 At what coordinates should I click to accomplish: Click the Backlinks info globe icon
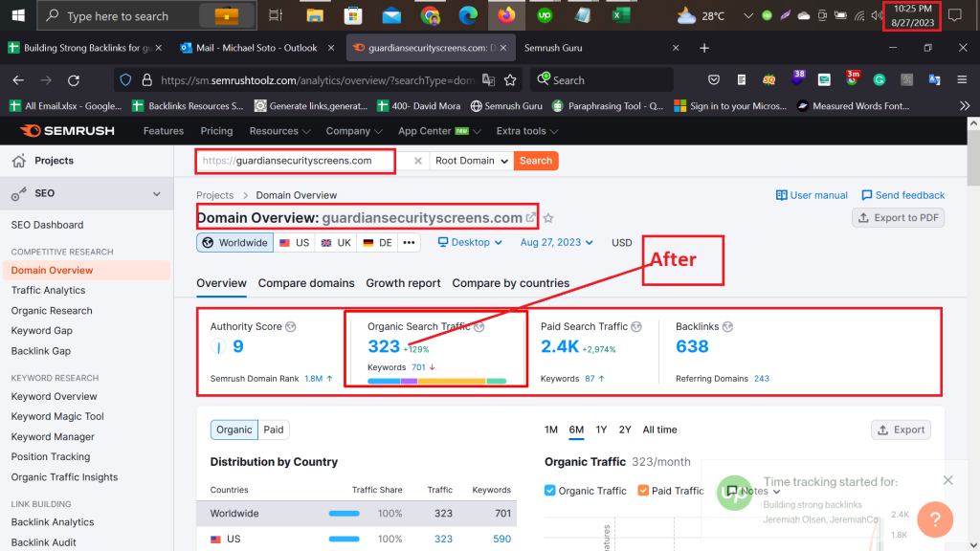tap(727, 327)
